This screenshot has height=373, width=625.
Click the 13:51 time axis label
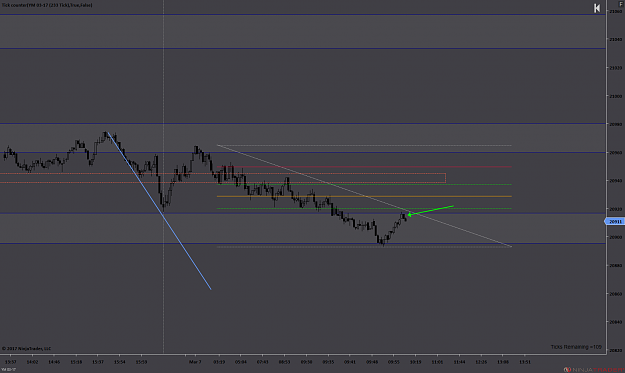(x=525, y=362)
